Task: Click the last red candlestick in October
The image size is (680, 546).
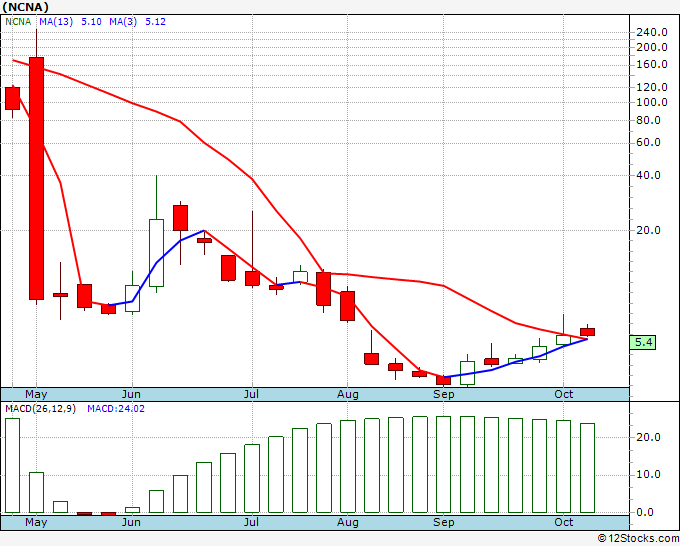Action: point(588,332)
